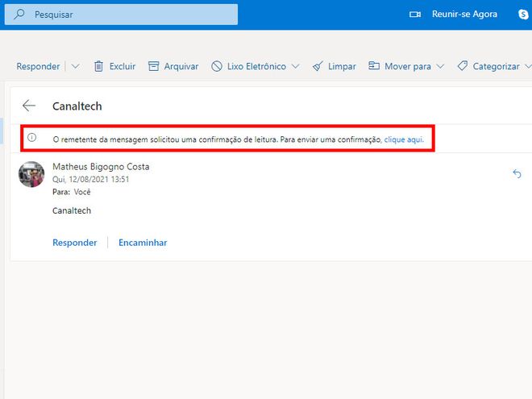
Task: Click the date Qui, 12/08/2021 13:51
Action: pos(90,179)
